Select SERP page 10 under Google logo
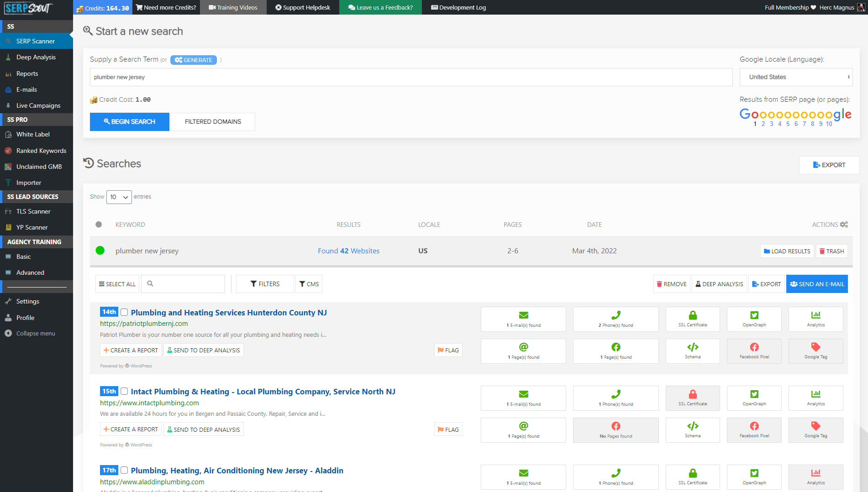 point(829,124)
